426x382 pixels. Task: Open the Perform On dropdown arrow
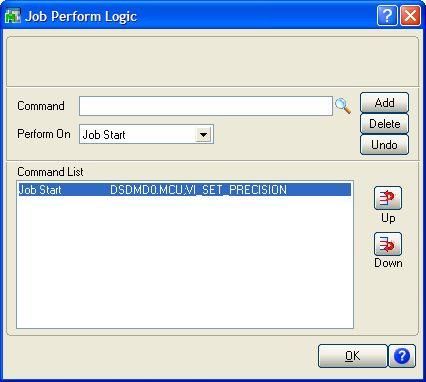pos(203,135)
